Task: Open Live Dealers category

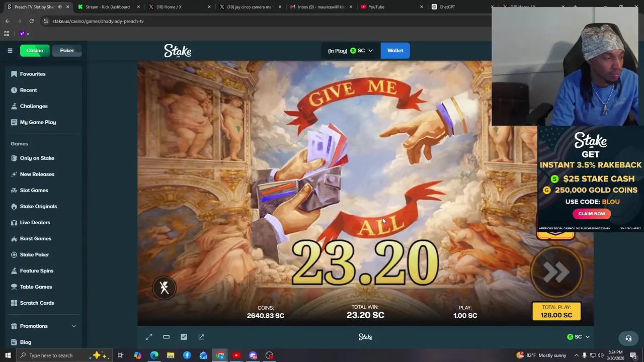Action: (35, 222)
